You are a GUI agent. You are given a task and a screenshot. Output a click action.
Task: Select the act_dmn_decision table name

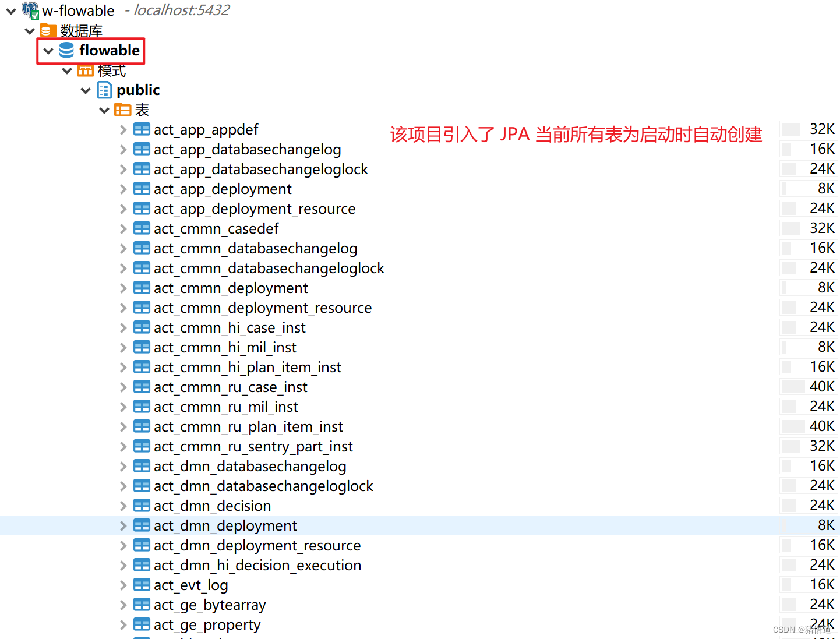click(x=213, y=506)
